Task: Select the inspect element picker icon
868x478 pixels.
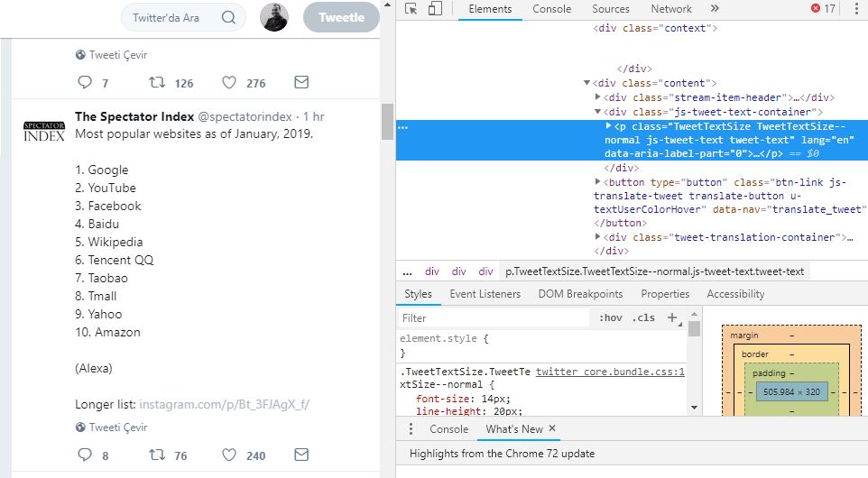Action: point(411,9)
